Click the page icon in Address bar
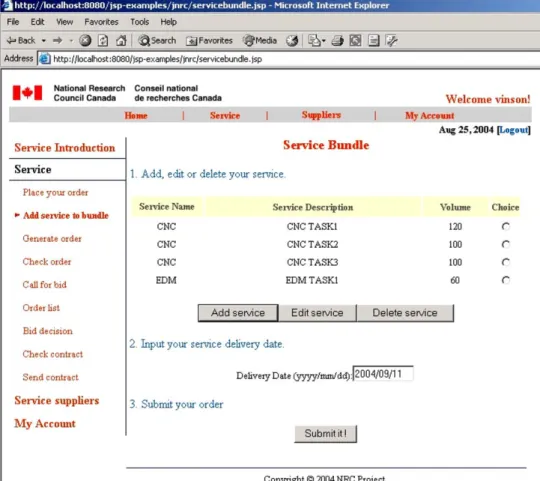Viewport: 540px width, 481px height. tap(44, 59)
